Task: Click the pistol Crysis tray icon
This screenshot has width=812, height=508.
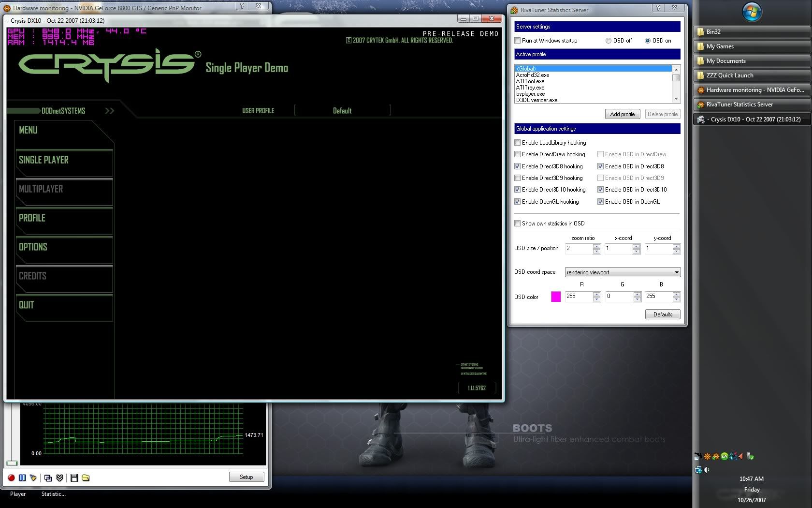Action: pos(698,456)
